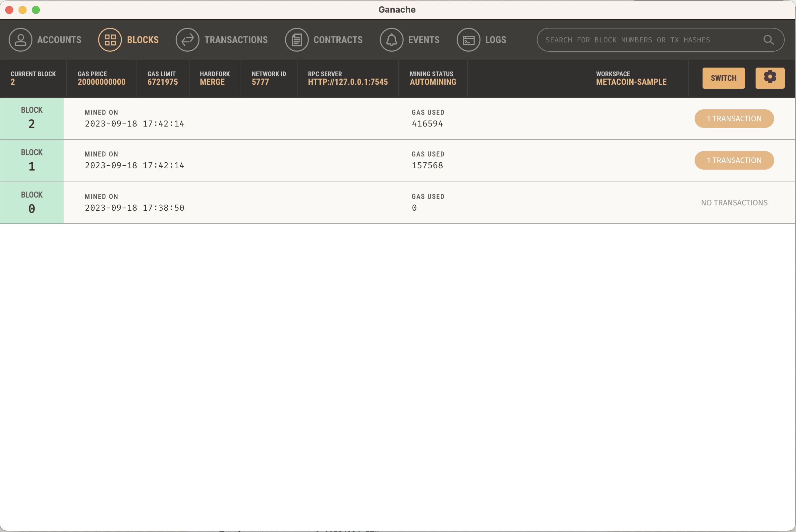This screenshot has height=532, width=796.
Task: Click the Logs tab label
Action: click(495, 40)
